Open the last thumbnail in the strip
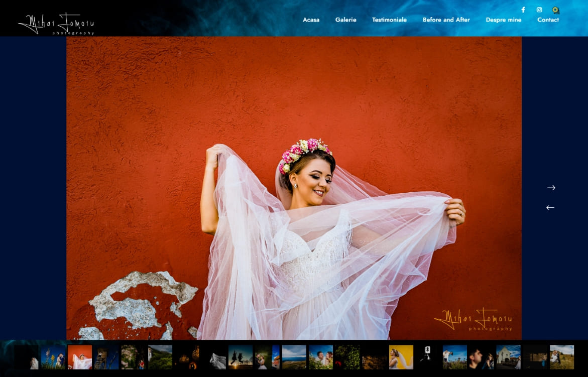Screen dimensions: 588x377 (x=561, y=357)
